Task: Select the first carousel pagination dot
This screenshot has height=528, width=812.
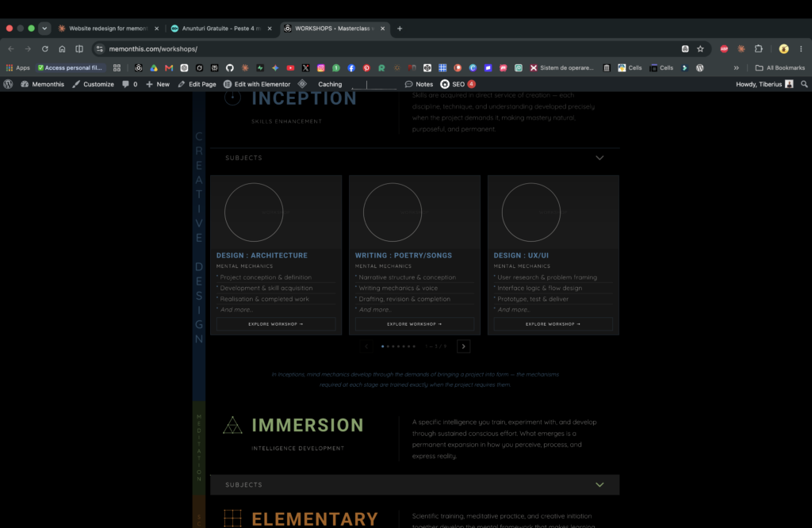Action: 383,346
